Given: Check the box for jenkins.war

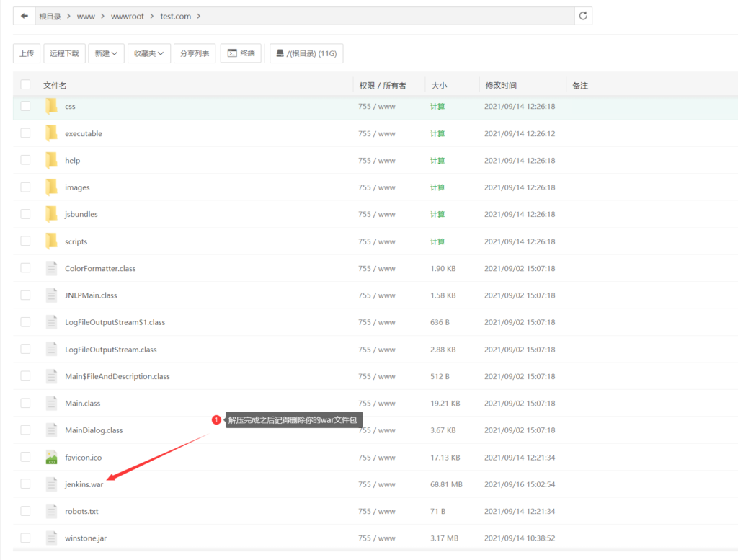Looking at the screenshot, I should point(25,484).
